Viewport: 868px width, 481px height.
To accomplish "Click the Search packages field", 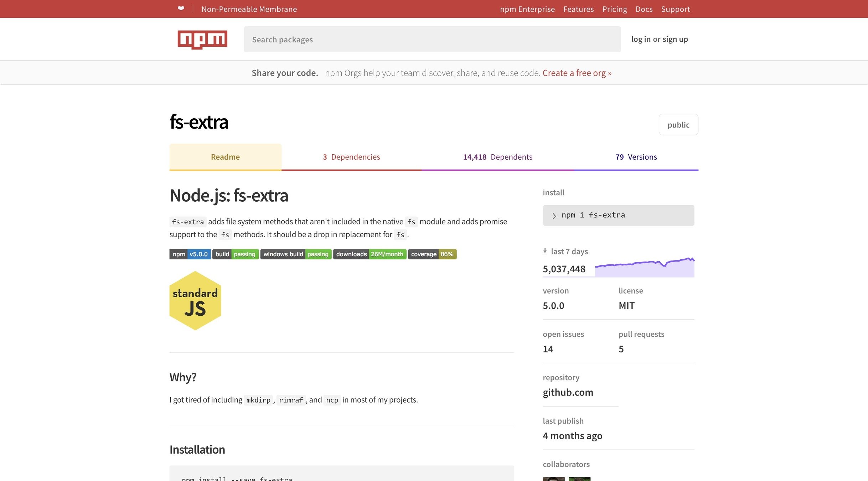I will click(432, 39).
